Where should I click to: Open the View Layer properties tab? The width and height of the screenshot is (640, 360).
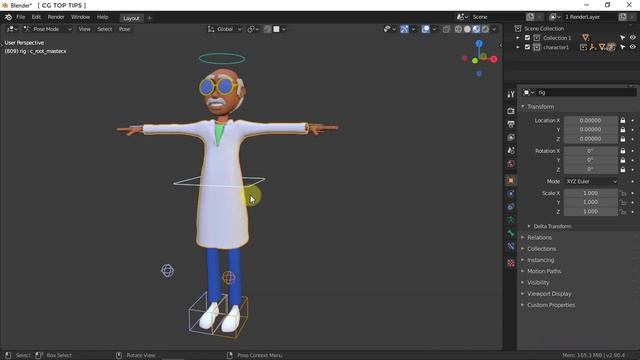(511, 137)
